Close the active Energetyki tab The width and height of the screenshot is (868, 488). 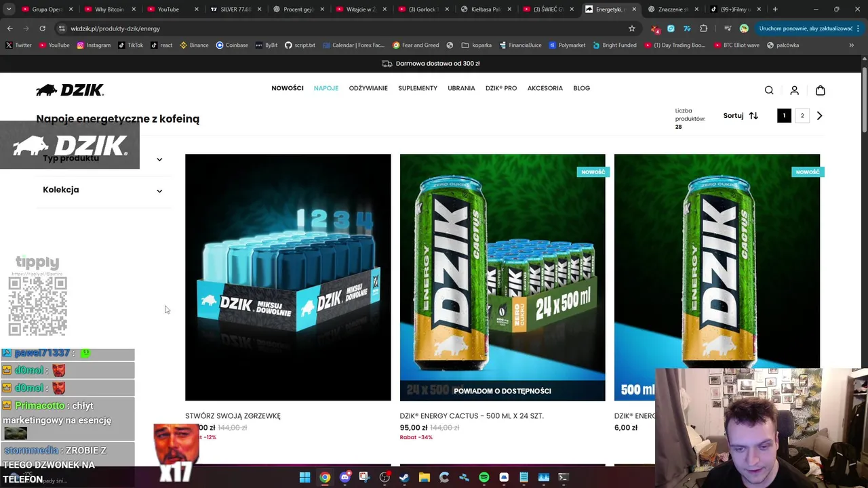634,9
